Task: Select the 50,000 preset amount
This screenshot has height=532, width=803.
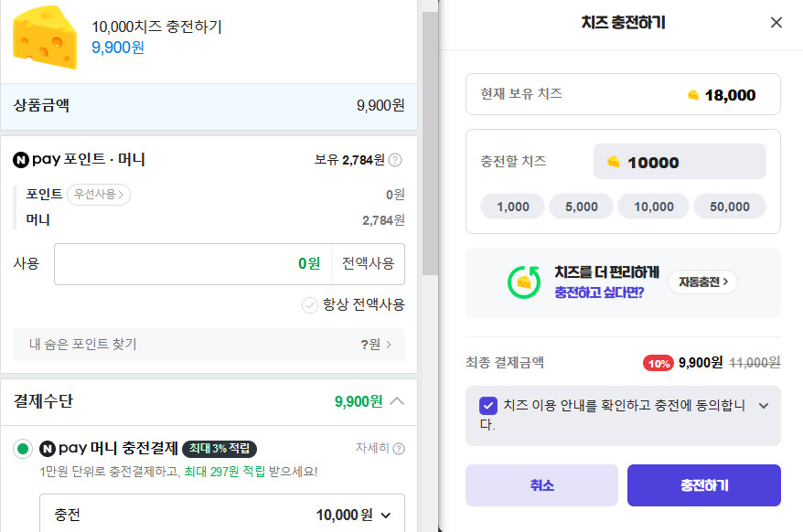Action: (x=729, y=207)
